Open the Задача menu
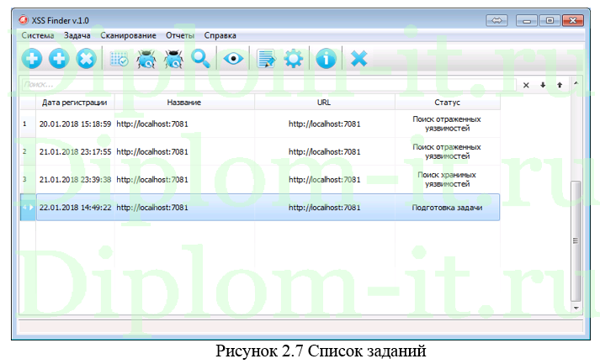The height and width of the screenshot is (364, 600). 77,35
